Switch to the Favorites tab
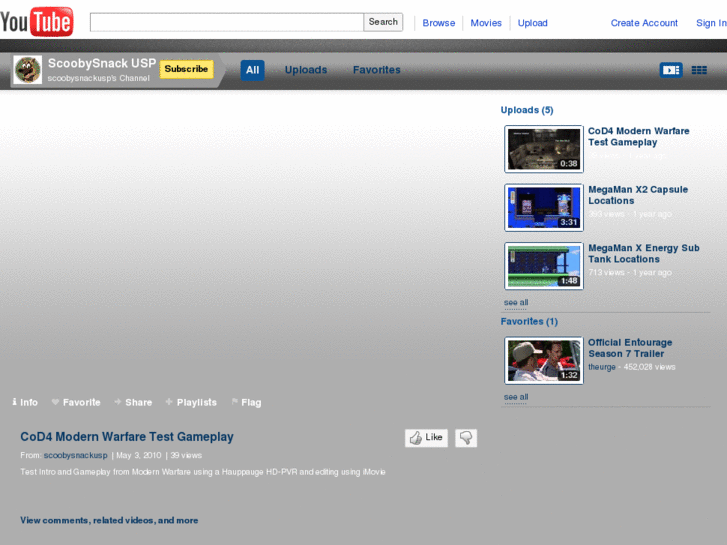727x545 pixels. click(376, 70)
